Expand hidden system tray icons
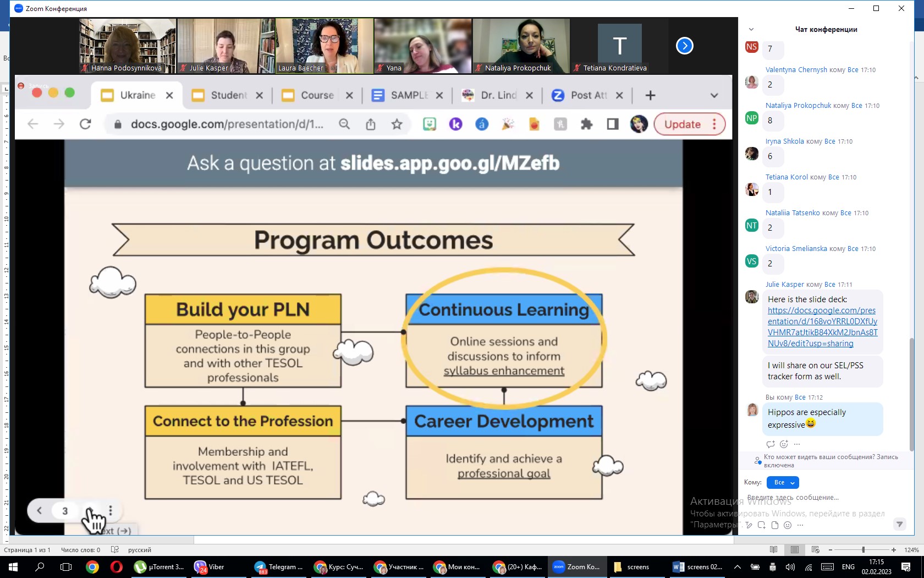The width and height of the screenshot is (924, 578). click(737, 567)
